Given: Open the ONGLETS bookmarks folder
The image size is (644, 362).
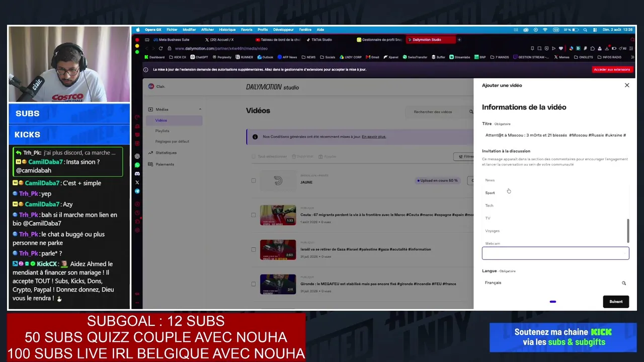Looking at the screenshot, I should point(584,57).
